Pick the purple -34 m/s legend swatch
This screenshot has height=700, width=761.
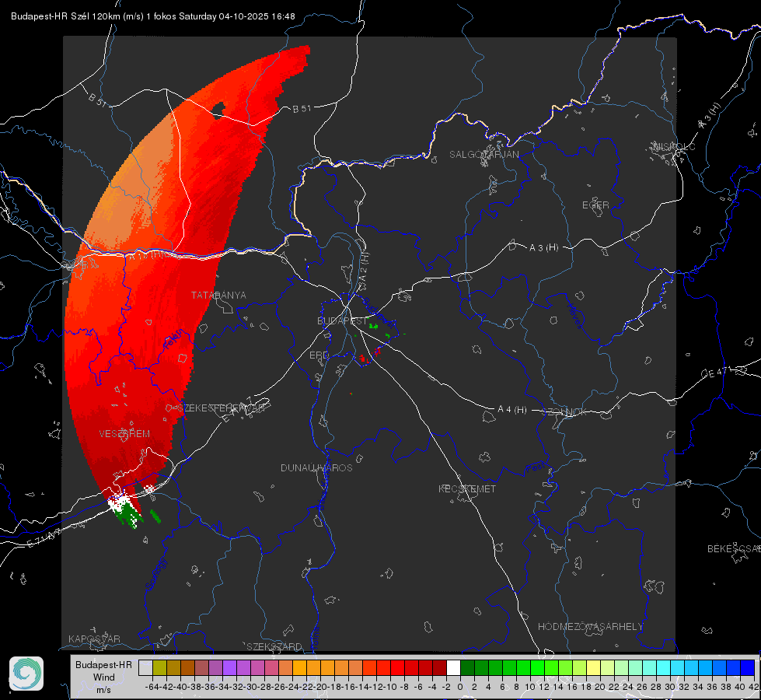pos(229,667)
